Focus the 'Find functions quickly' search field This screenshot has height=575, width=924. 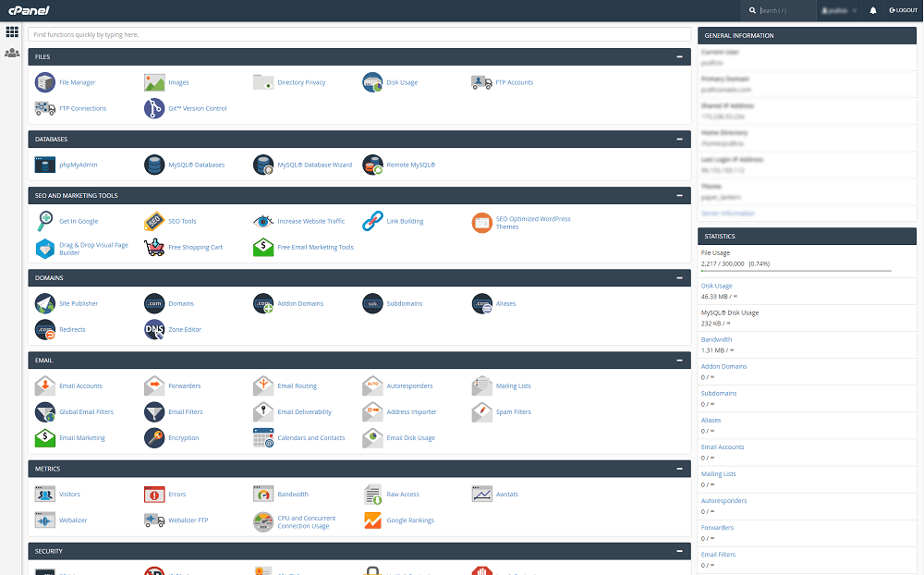tap(359, 35)
